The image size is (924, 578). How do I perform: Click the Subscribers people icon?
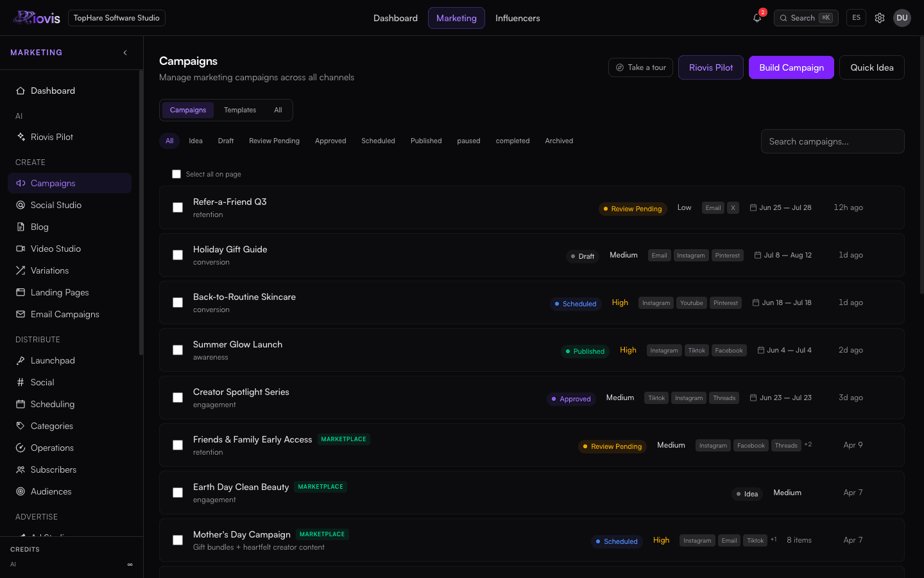[21, 469]
